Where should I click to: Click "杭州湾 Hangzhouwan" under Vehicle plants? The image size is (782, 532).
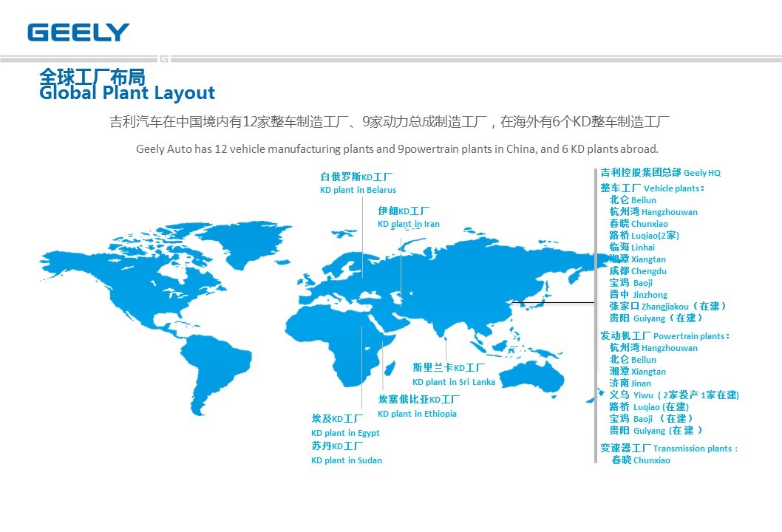653,212
